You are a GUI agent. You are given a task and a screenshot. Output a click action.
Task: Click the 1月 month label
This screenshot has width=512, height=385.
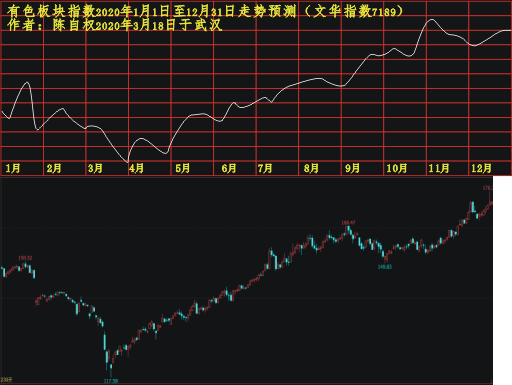(x=13, y=169)
